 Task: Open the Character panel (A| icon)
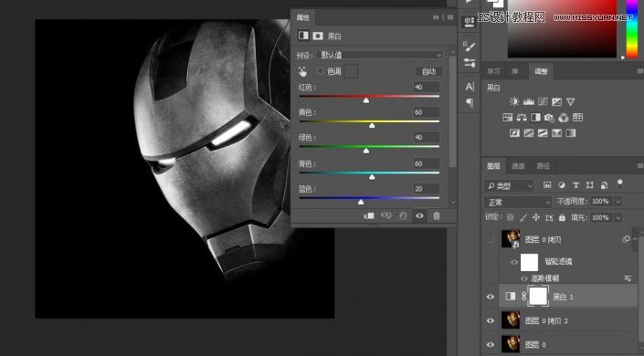pyautogui.click(x=470, y=87)
